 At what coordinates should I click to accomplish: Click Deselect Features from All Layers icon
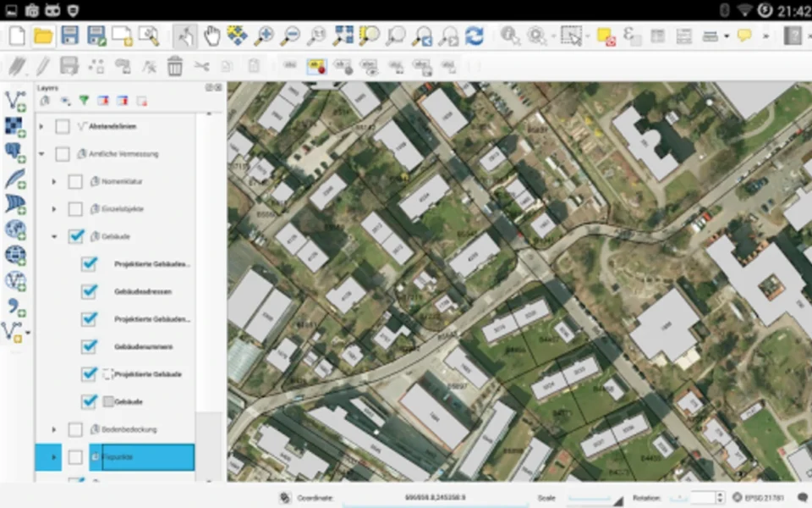[x=606, y=36]
